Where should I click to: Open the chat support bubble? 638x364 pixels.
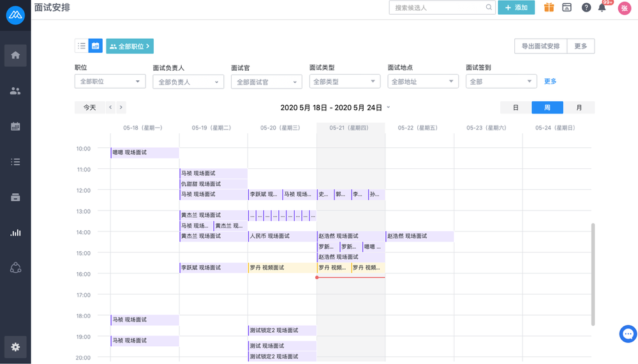[x=628, y=334]
